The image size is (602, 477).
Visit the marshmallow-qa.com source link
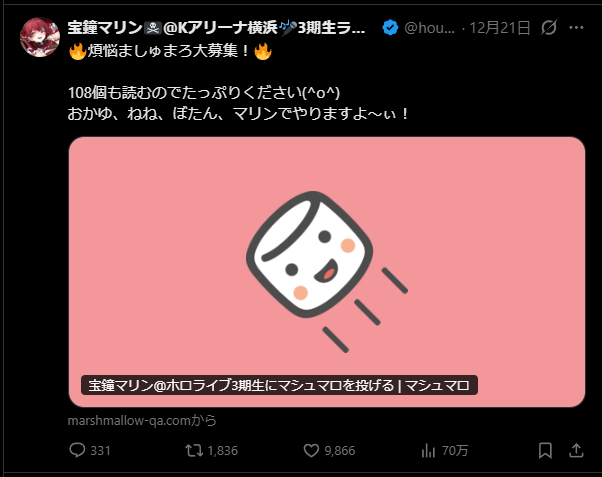click(x=142, y=420)
